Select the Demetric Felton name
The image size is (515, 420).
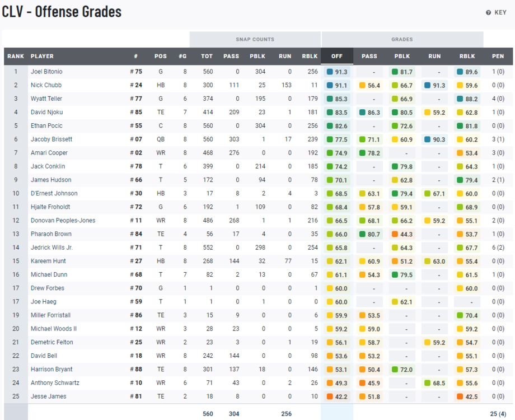[52, 342]
